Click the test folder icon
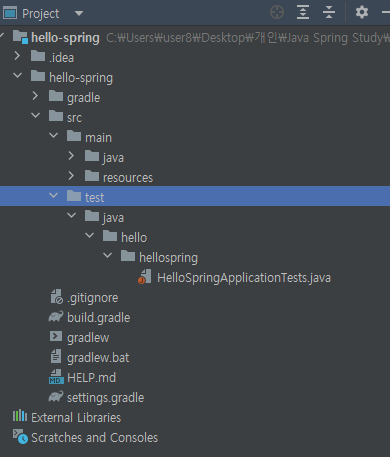 [74, 196]
